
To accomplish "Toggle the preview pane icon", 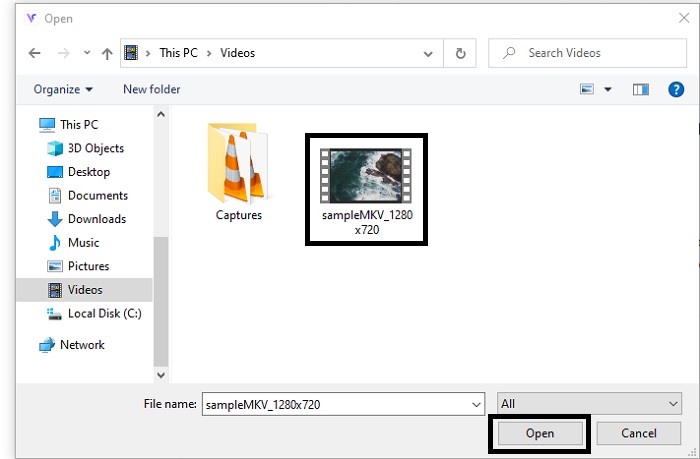I will [x=641, y=90].
